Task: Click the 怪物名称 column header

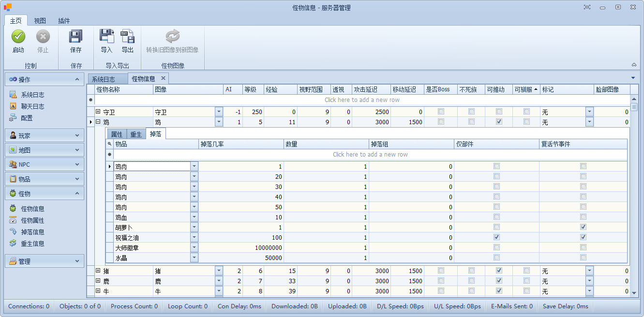Action: (123, 89)
